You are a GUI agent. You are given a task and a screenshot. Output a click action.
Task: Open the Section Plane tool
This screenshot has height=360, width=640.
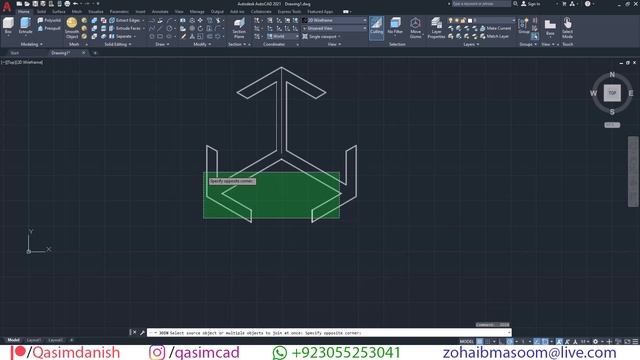pyautogui.click(x=239, y=28)
